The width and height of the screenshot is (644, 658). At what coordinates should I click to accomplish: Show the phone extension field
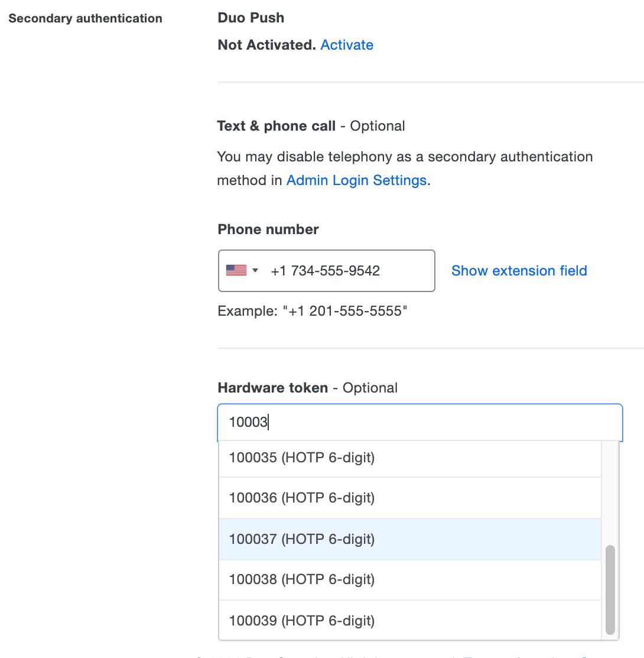coord(519,270)
